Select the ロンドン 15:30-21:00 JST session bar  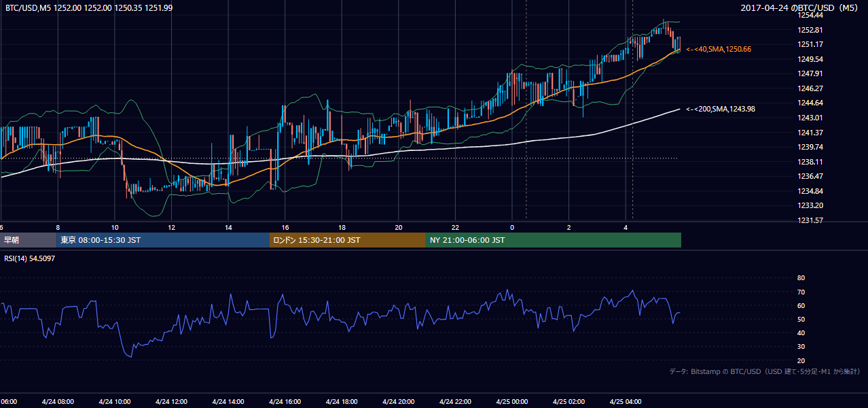tap(348, 240)
